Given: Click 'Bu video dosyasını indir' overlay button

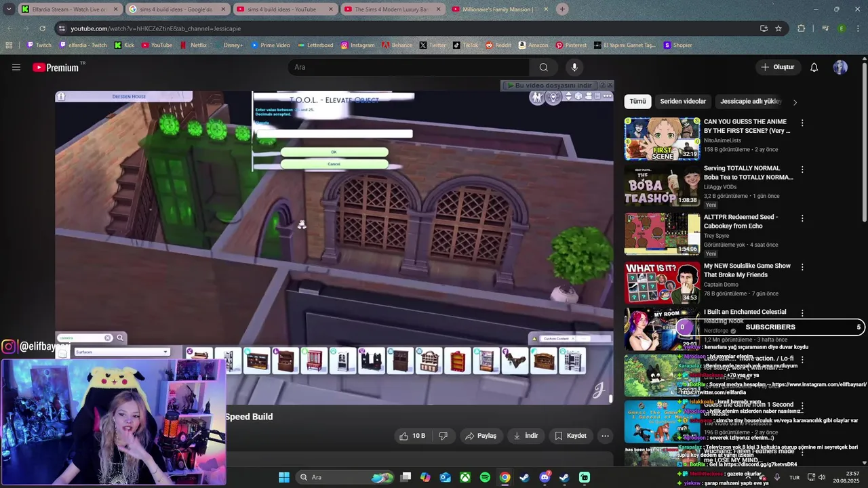Looking at the screenshot, I should (550, 85).
